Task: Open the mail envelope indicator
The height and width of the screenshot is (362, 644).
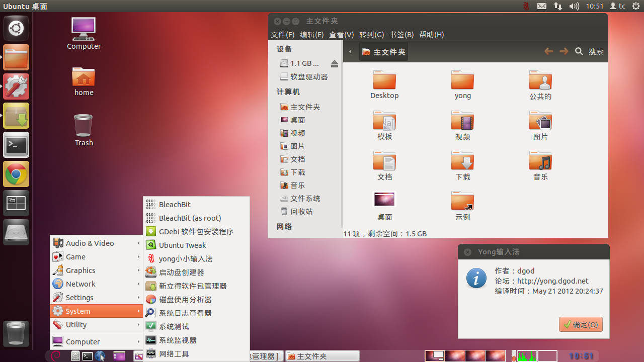Action: point(541,6)
